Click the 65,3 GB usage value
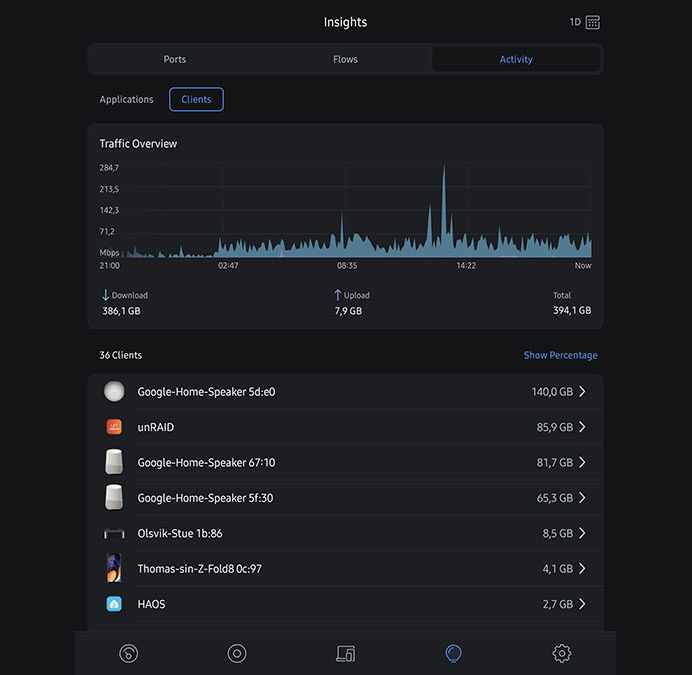Image resolution: width=692 pixels, height=675 pixels. [555, 498]
